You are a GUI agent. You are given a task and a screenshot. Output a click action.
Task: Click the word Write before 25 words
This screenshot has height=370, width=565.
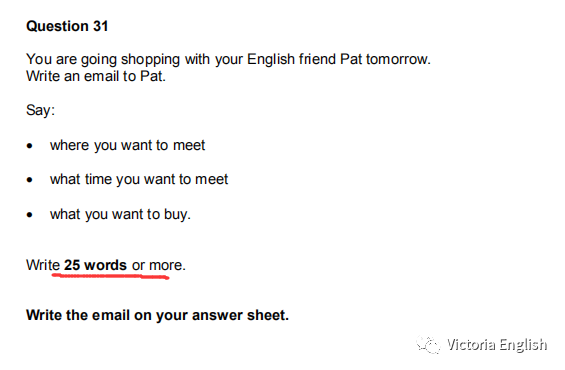tap(43, 265)
